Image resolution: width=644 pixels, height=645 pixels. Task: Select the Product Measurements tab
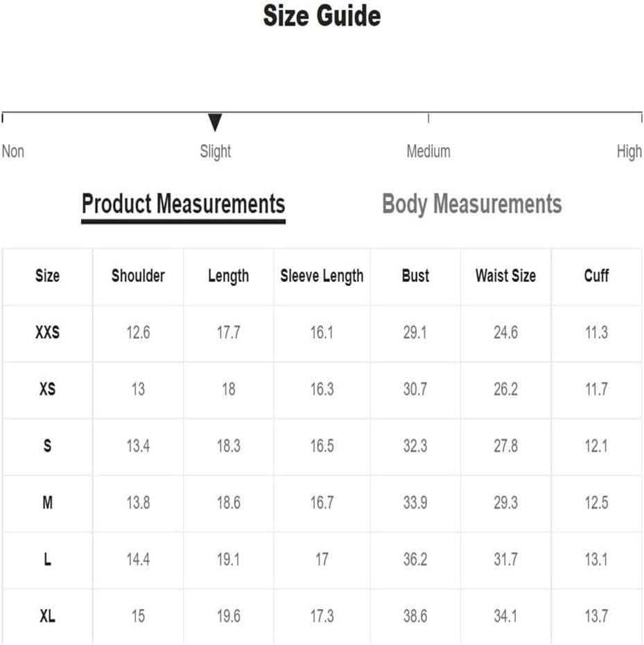(x=183, y=204)
